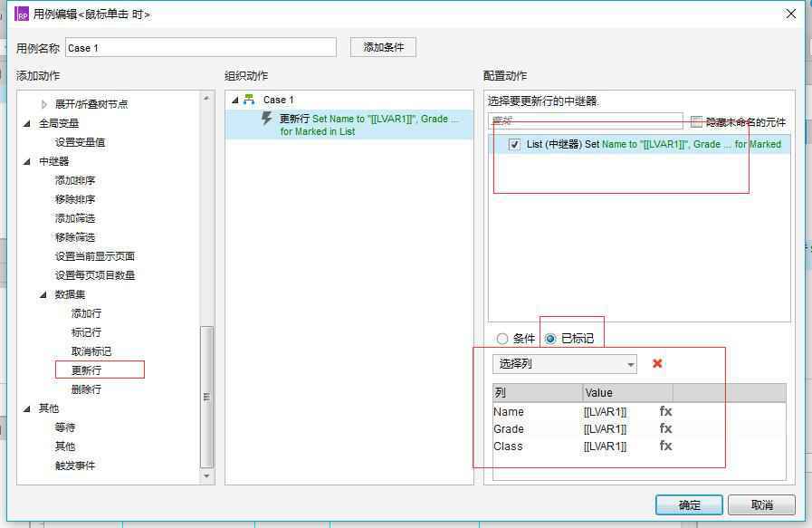Open fx editor for Class value
This screenshot has width=812, height=528.
pyautogui.click(x=665, y=446)
